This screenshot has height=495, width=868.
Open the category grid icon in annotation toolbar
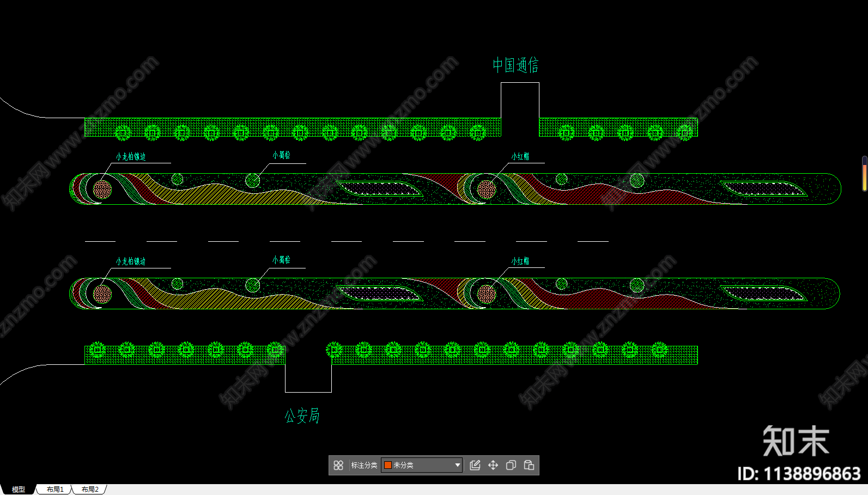[338, 465]
